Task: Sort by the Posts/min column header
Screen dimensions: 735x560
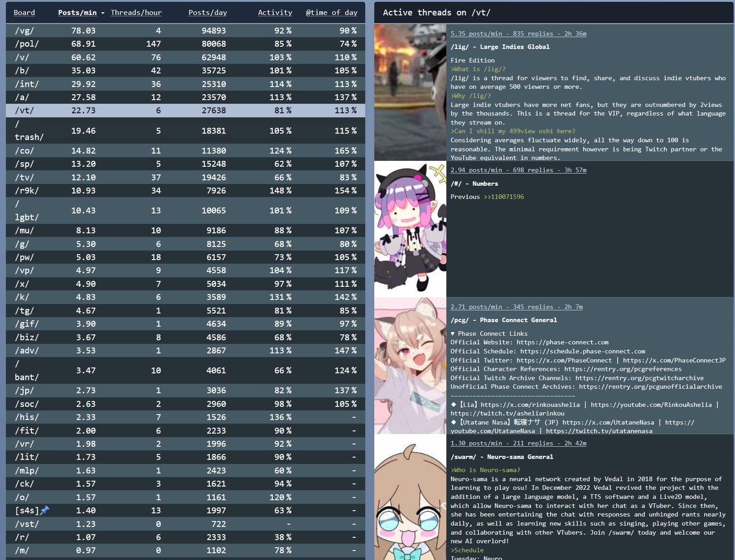Action: pyautogui.click(x=77, y=13)
